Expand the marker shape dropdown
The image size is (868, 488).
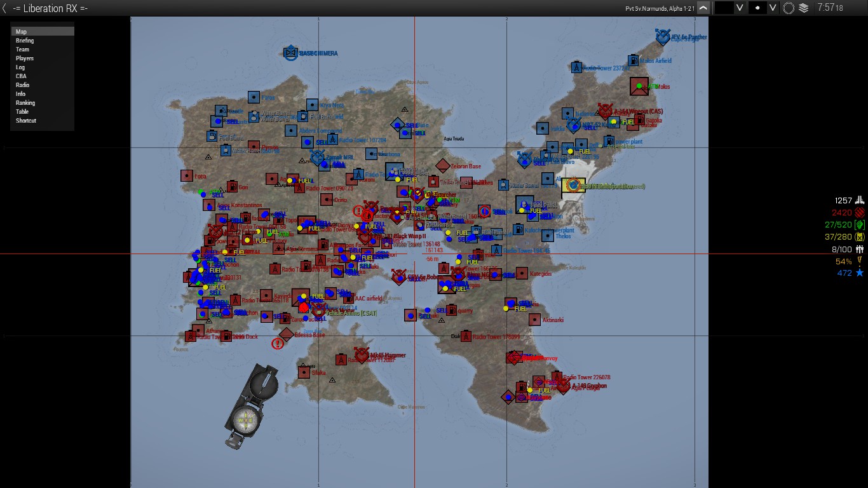(773, 8)
